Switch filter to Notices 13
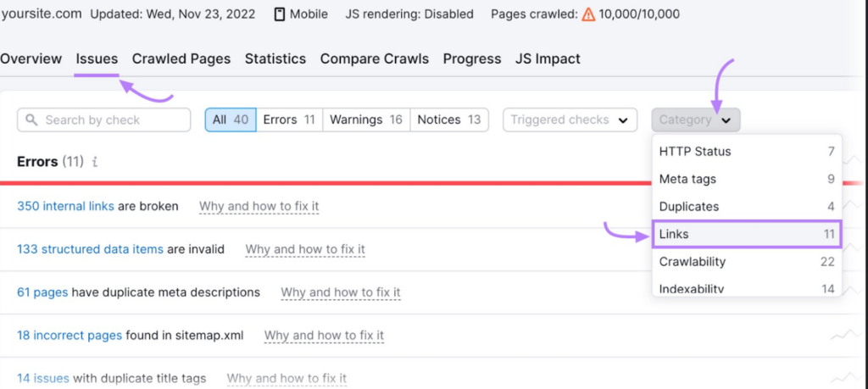 pos(448,119)
